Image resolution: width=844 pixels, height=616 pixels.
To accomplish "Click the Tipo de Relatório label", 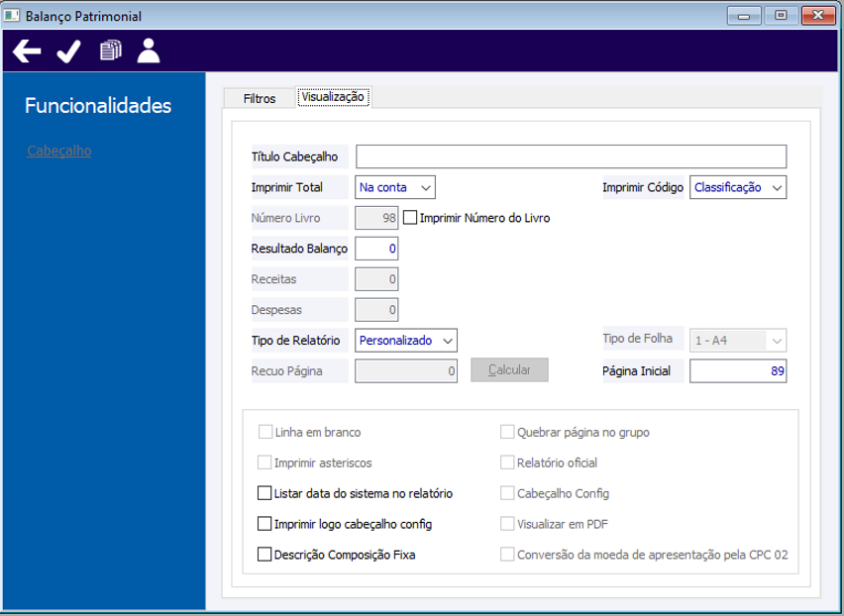I will pos(295,341).
